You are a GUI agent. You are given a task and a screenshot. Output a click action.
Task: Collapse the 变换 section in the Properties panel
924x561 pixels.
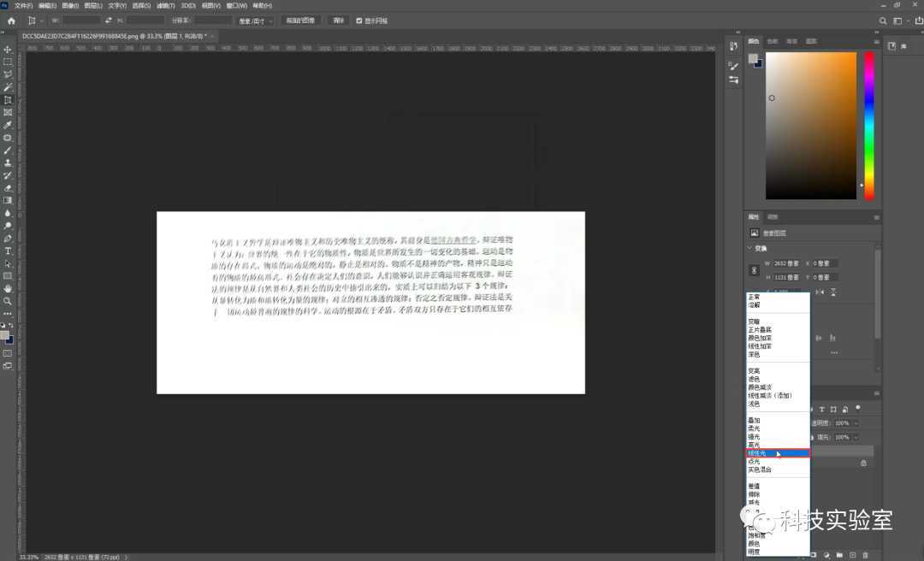(x=749, y=248)
